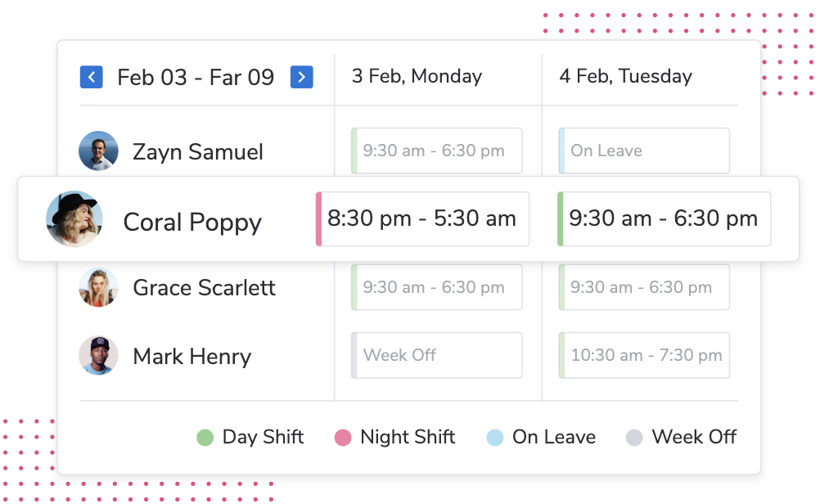Select the 3 Feb, Monday column header
Image resolution: width=820 pixels, height=504 pixels.
417,77
